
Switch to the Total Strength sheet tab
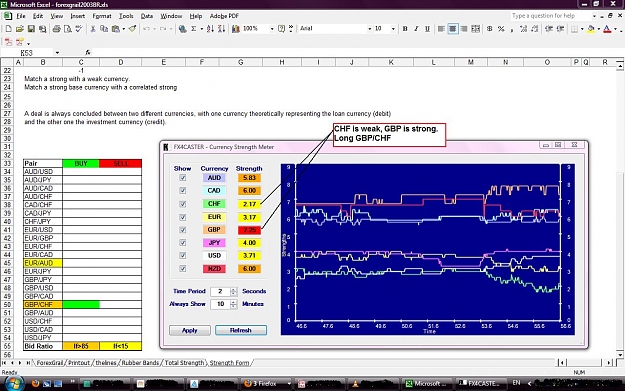coord(184,363)
